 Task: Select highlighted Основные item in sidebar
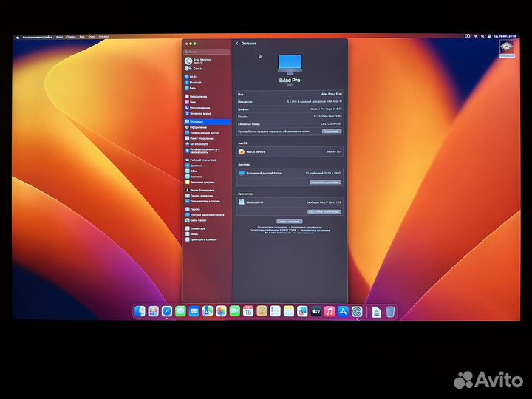207,121
